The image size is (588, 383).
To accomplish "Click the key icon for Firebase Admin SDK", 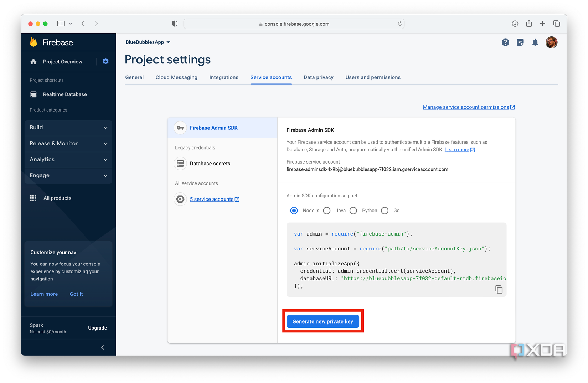I will 180,128.
